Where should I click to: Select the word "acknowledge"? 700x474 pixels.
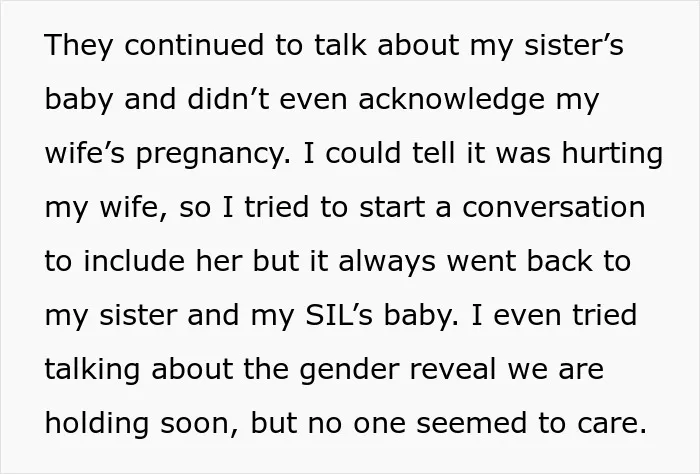[451, 100]
